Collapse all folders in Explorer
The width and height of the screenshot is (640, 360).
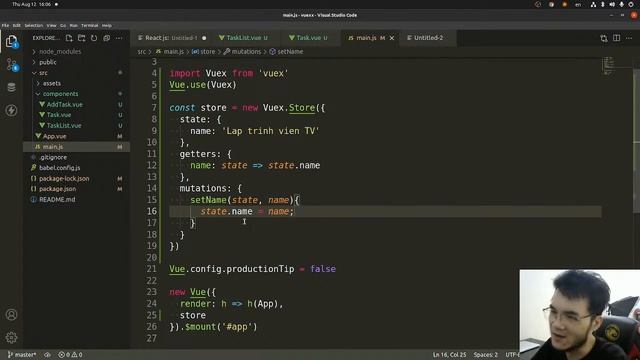pyautogui.click(x=107, y=38)
